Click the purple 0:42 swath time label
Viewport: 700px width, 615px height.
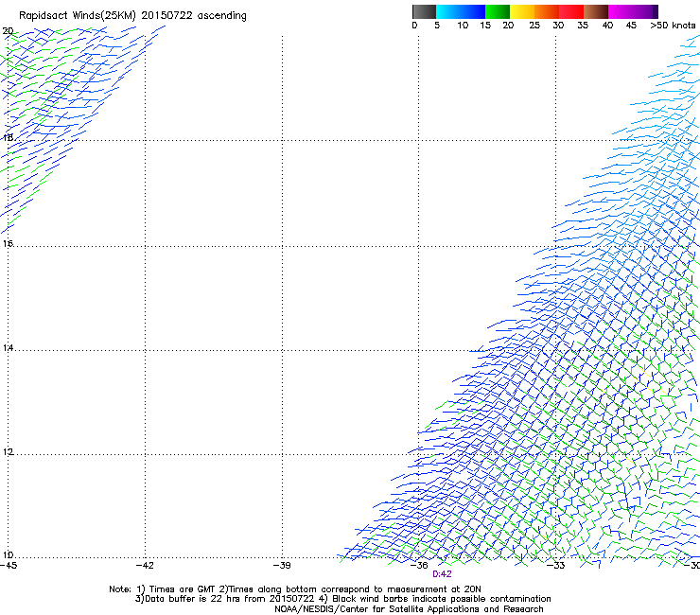coord(442,574)
